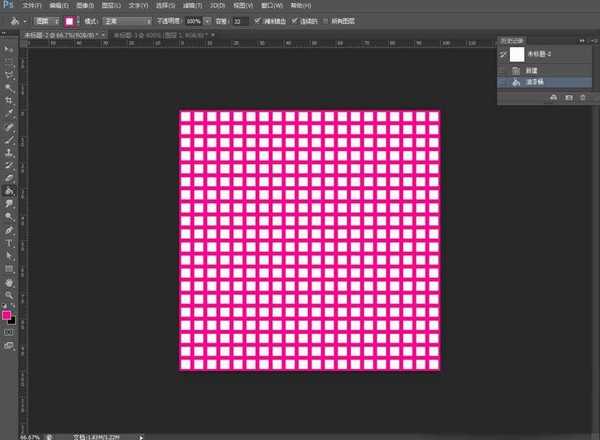
Task: Select the Eyedropper tool
Action: (9, 114)
